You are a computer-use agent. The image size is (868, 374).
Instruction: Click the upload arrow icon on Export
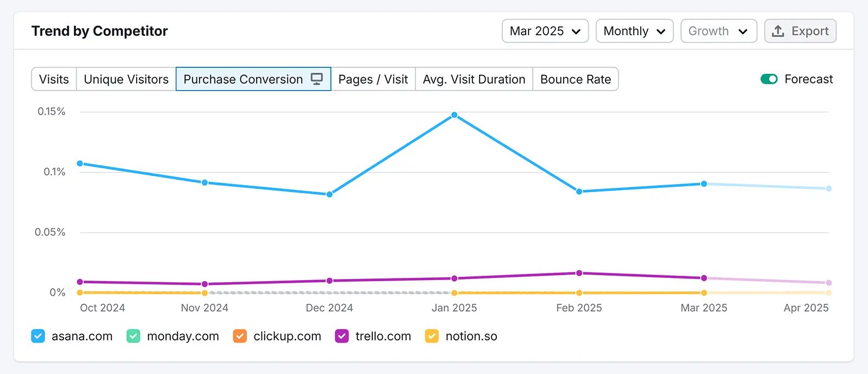tap(778, 31)
